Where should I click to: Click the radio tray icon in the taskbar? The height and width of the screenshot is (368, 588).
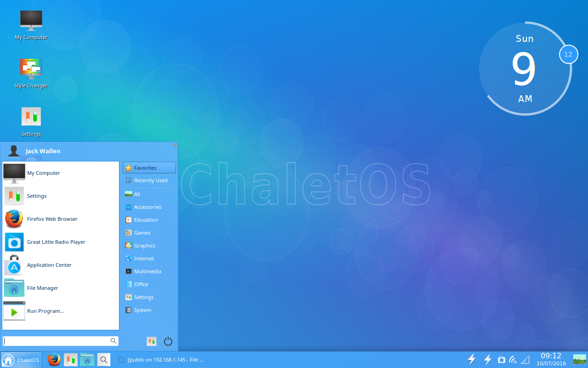tap(502, 360)
